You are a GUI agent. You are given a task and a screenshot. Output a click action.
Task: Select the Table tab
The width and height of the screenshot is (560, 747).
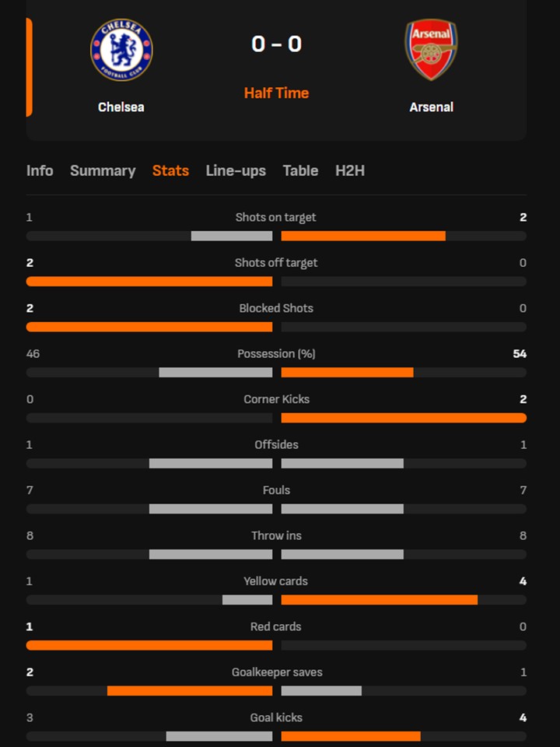[x=301, y=170]
